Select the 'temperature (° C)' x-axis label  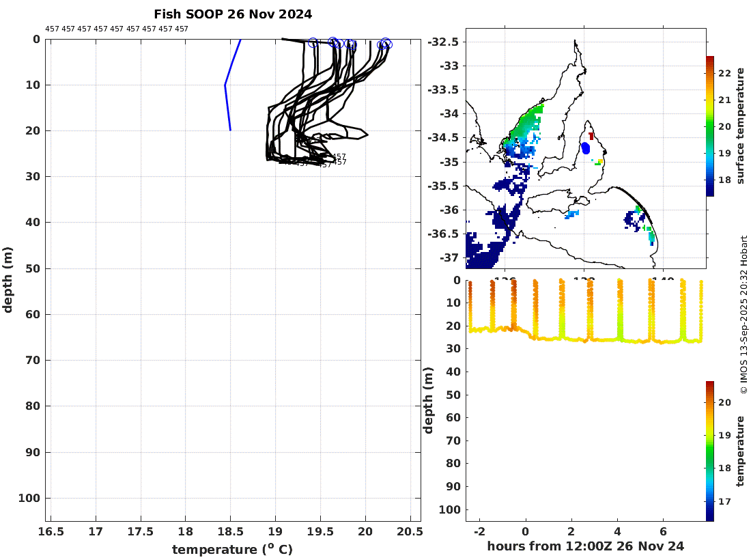pyautogui.click(x=232, y=550)
